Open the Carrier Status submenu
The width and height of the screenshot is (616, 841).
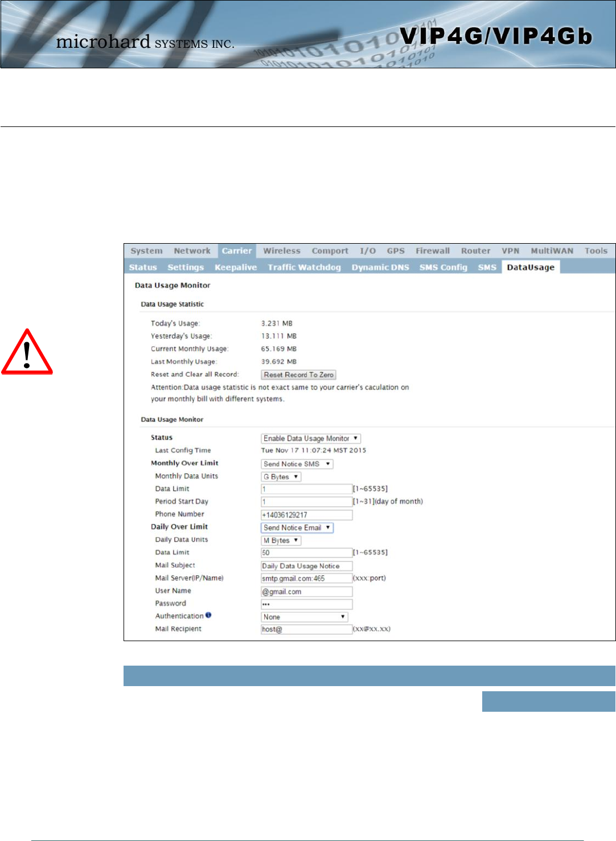(x=143, y=268)
